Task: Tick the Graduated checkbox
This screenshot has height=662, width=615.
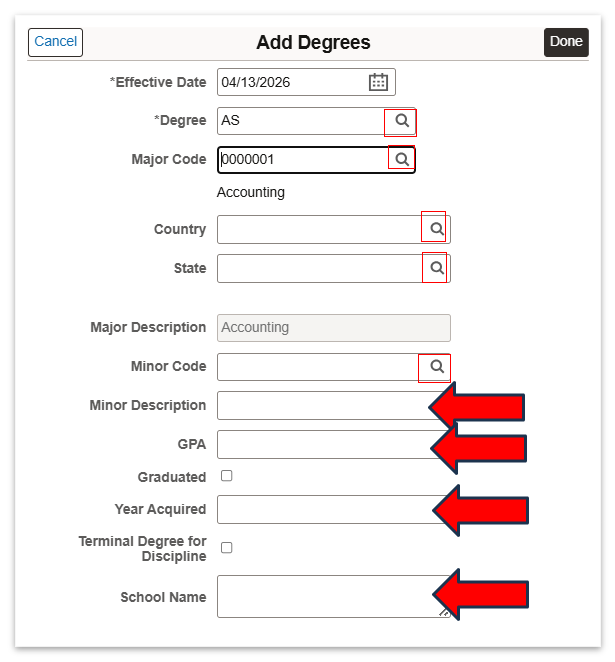Action: click(x=227, y=476)
